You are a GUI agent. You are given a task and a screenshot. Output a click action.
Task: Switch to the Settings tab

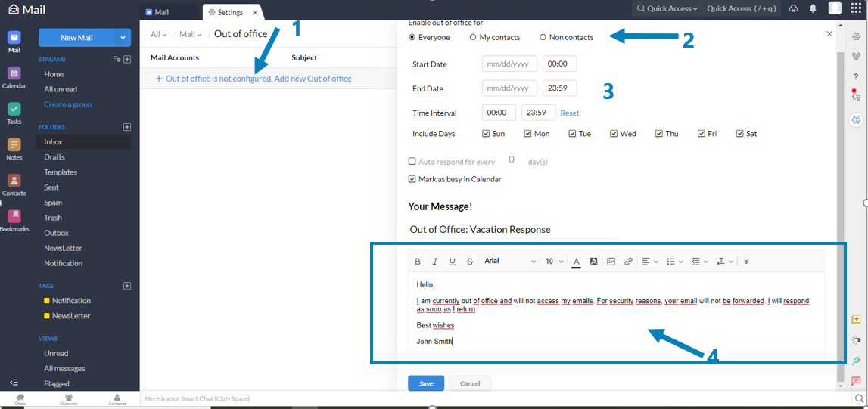click(230, 12)
